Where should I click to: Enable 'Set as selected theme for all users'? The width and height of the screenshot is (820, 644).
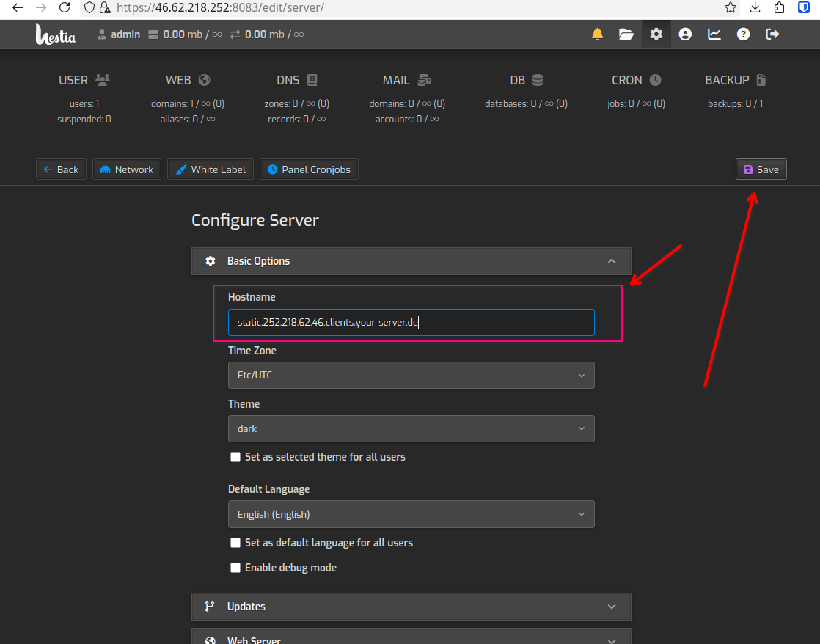pyautogui.click(x=235, y=457)
